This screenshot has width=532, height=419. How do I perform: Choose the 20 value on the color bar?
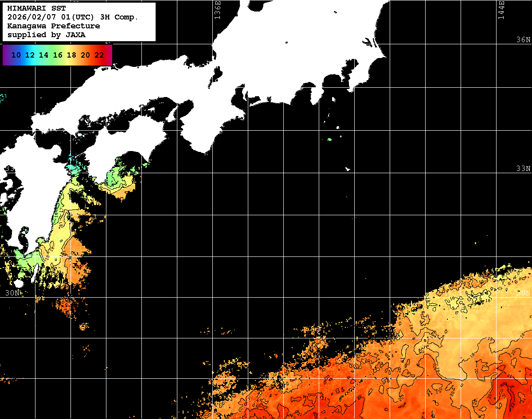[x=85, y=55]
